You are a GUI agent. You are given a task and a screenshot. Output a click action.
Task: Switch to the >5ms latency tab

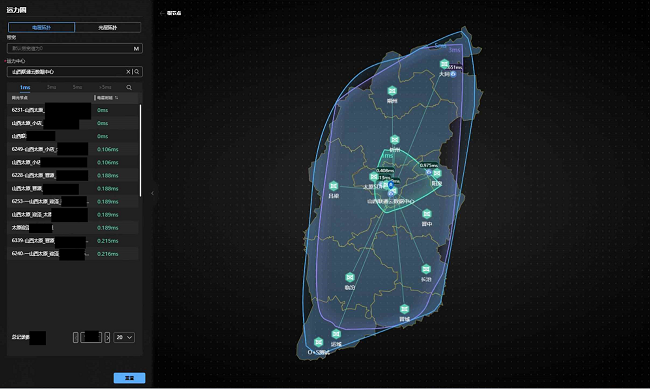(105, 87)
